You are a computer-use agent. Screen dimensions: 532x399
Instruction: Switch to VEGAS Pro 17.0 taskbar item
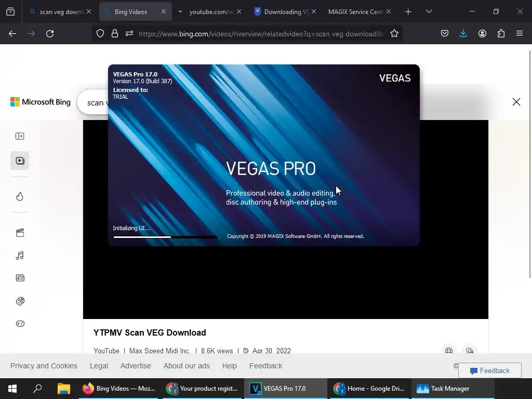285,389
